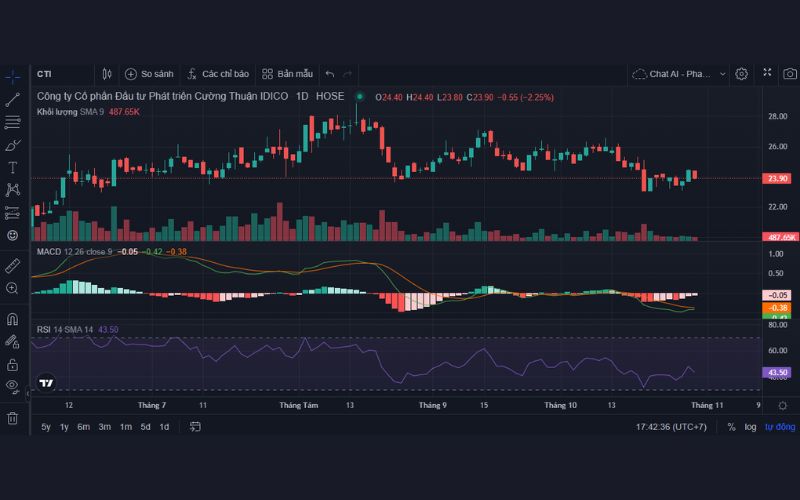Select the brush drawing tool
This screenshot has height=500, width=800.
(x=12, y=145)
